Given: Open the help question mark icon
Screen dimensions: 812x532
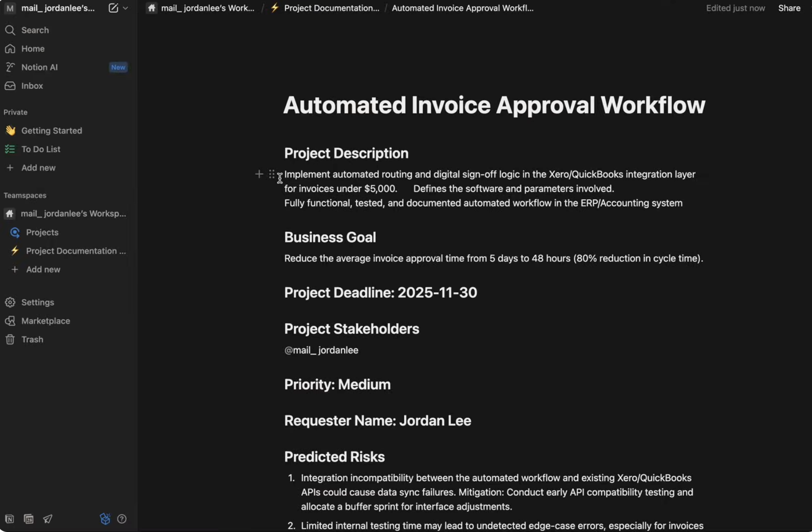Looking at the screenshot, I should (122, 519).
